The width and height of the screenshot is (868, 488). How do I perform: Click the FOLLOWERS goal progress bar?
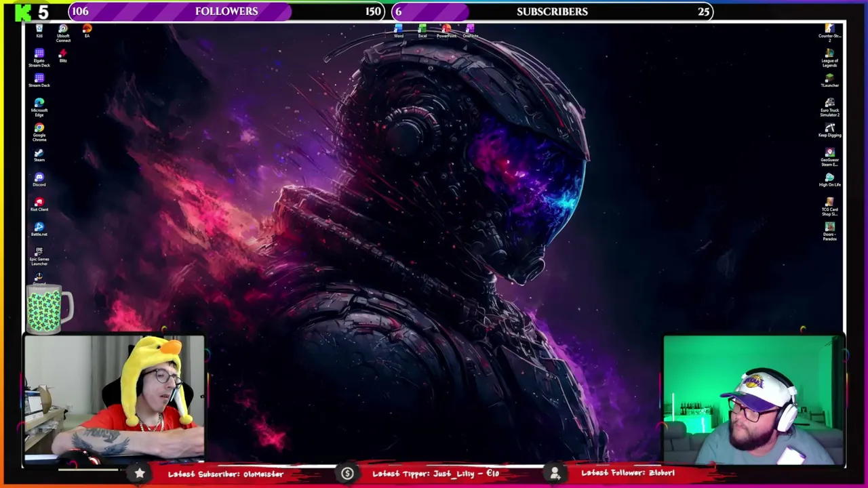pyautogui.click(x=226, y=12)
